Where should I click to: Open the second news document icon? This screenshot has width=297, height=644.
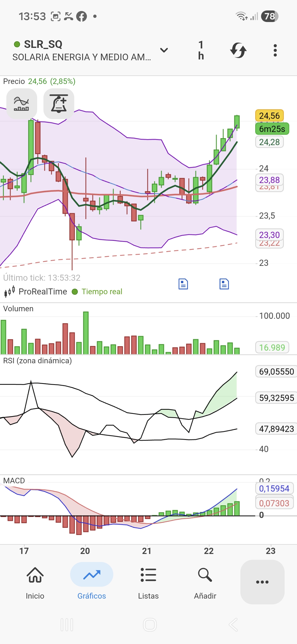tap(224, 284)
